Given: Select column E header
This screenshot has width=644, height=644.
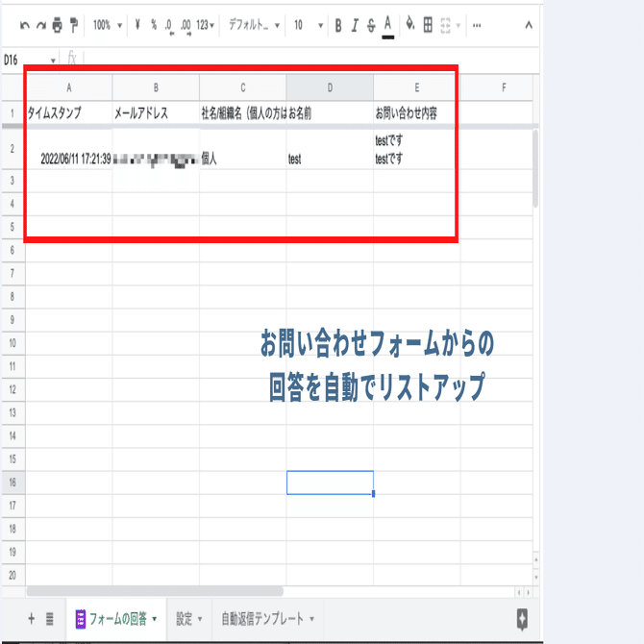Looking at the screenshot, I should (417, 87).
